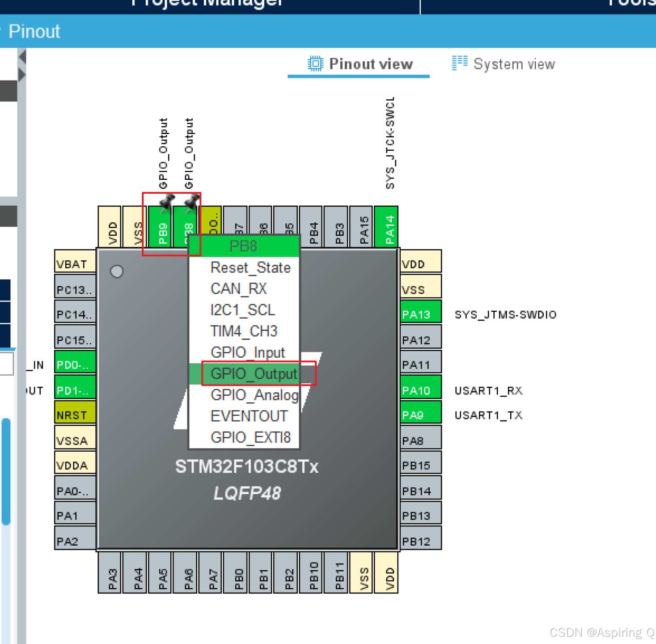Click the USART1_TX signal label
Image resolution: width=656 pixels, height=644 pixels.
488,415
